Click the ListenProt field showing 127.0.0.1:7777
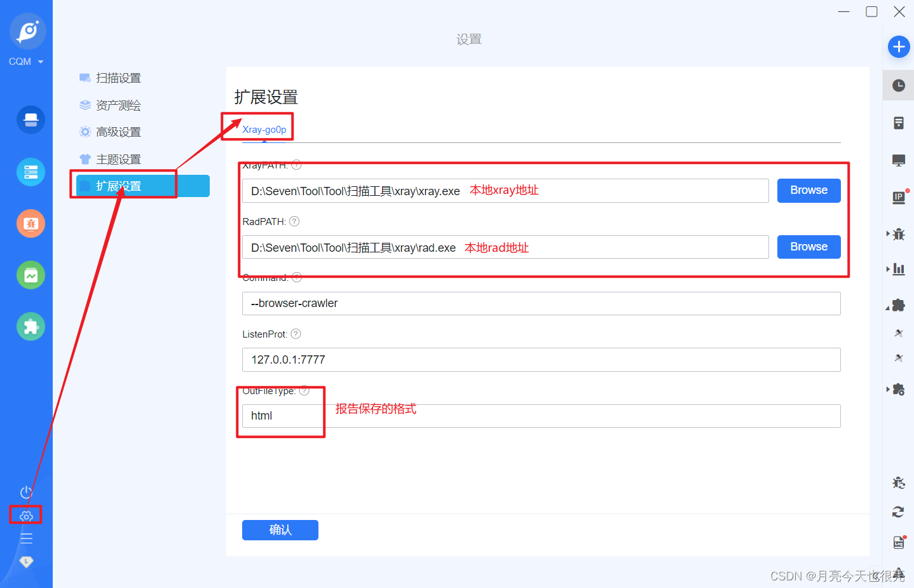 (x=541, y=360)
